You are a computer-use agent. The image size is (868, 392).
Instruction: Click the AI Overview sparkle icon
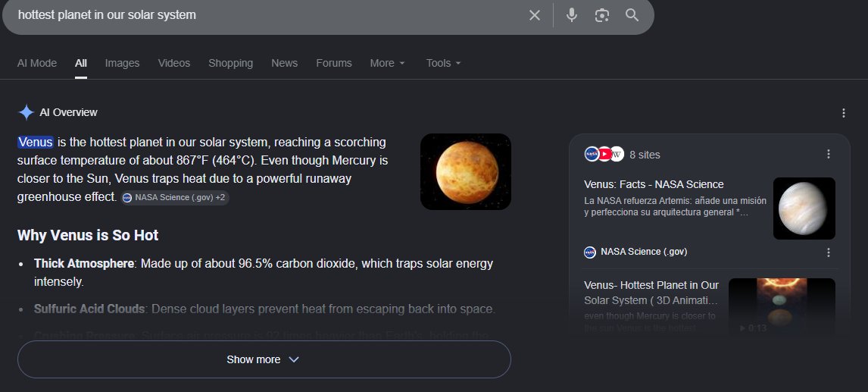(26, 112)
